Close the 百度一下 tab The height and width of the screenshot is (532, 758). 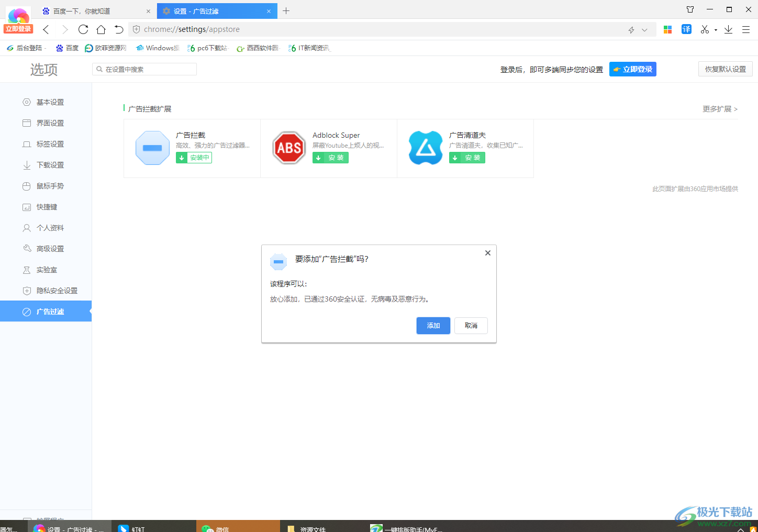pos(148,11)
